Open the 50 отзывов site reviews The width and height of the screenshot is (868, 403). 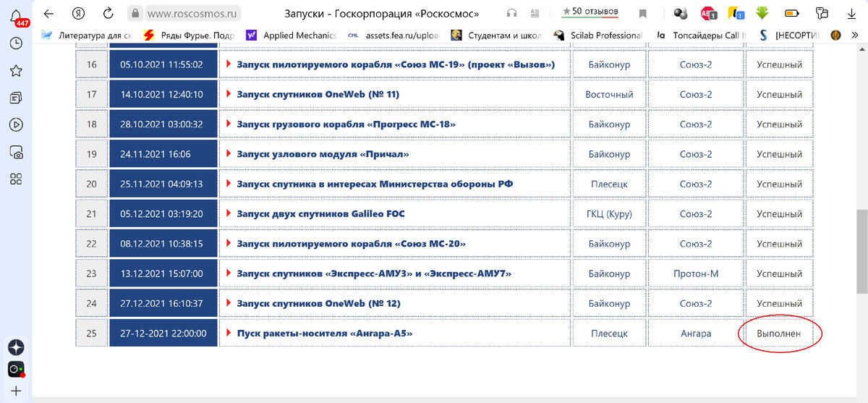click(590, 12)
